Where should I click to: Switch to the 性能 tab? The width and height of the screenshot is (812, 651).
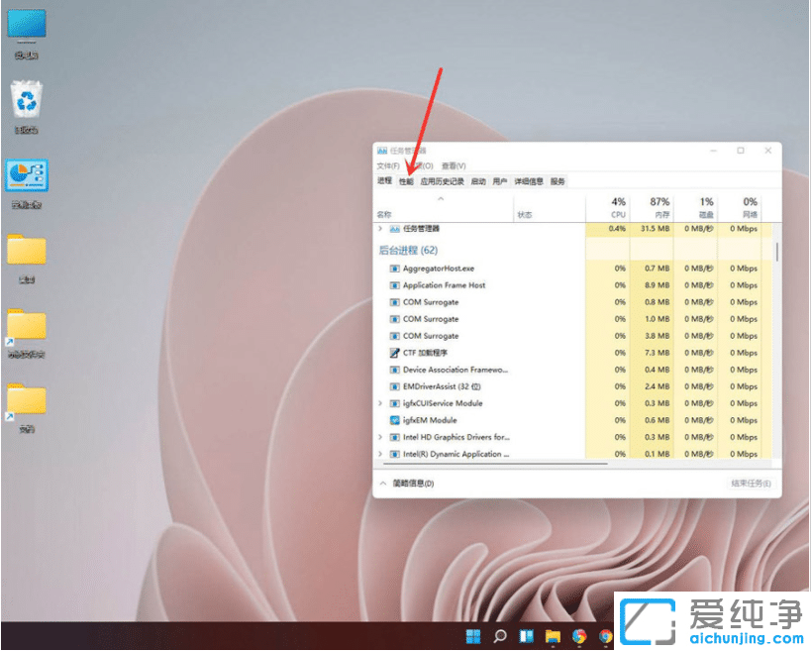pyautogui.click(x=404, y=181)
